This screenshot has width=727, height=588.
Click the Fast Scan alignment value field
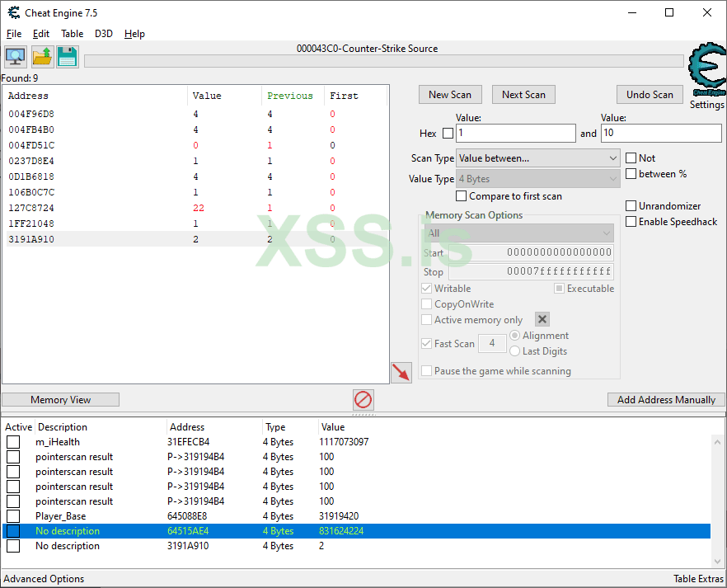tap(492, 344)
